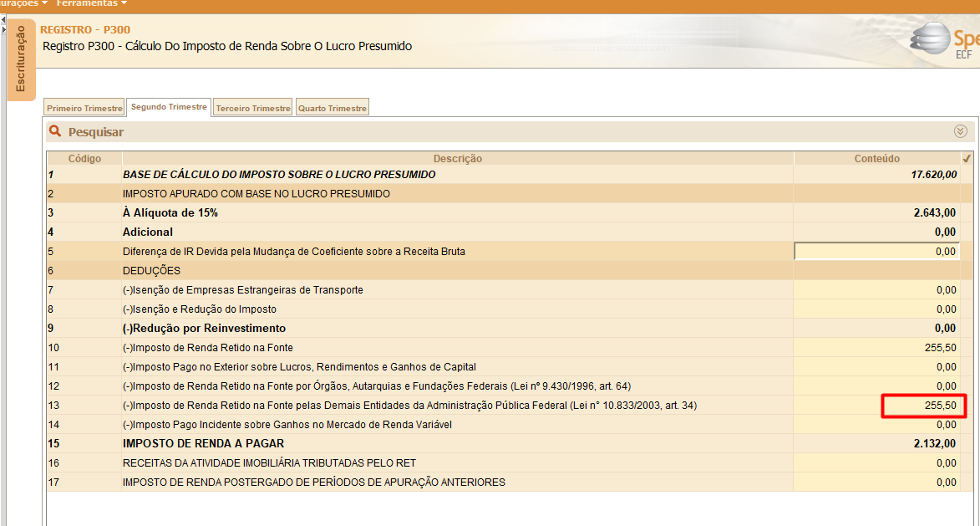Click the Sped ECF logo

point(944,41)
